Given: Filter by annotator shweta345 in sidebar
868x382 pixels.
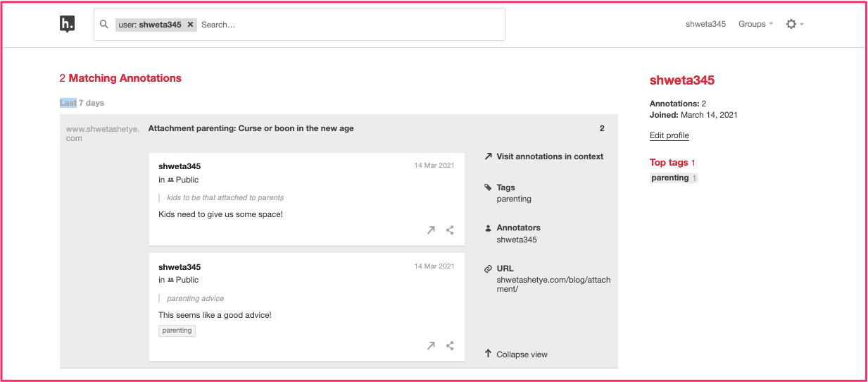Looking at the screenshot, I should coord(517,240).
